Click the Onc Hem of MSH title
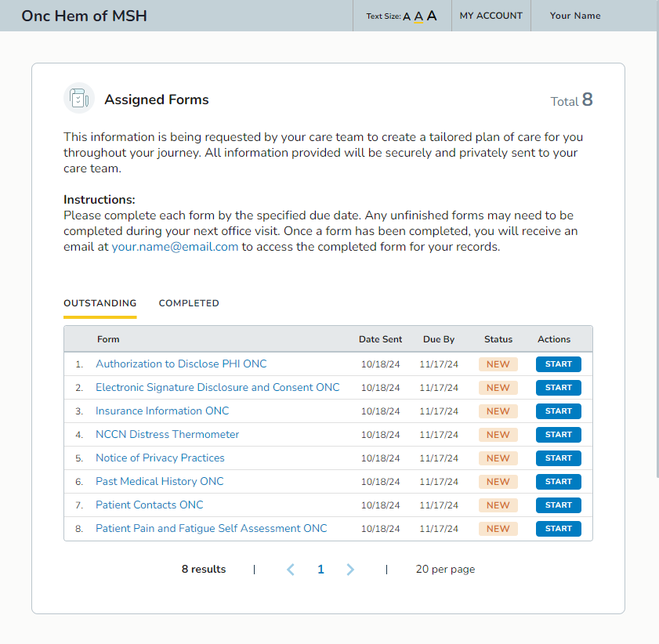Image resolution: width=659 pixels, height=644 pixels. point(84,16)
